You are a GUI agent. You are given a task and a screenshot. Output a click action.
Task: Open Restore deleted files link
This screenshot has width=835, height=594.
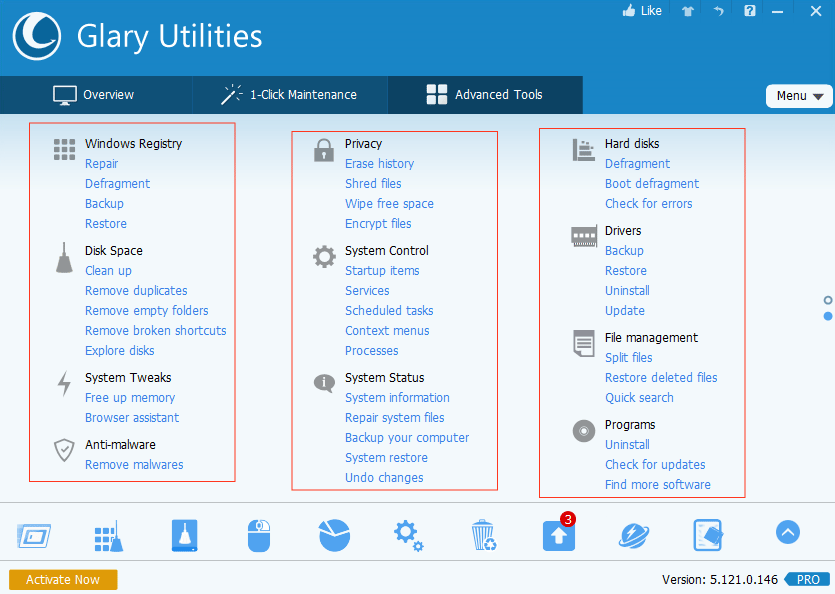pyautogui.click(x=660, y=378)
